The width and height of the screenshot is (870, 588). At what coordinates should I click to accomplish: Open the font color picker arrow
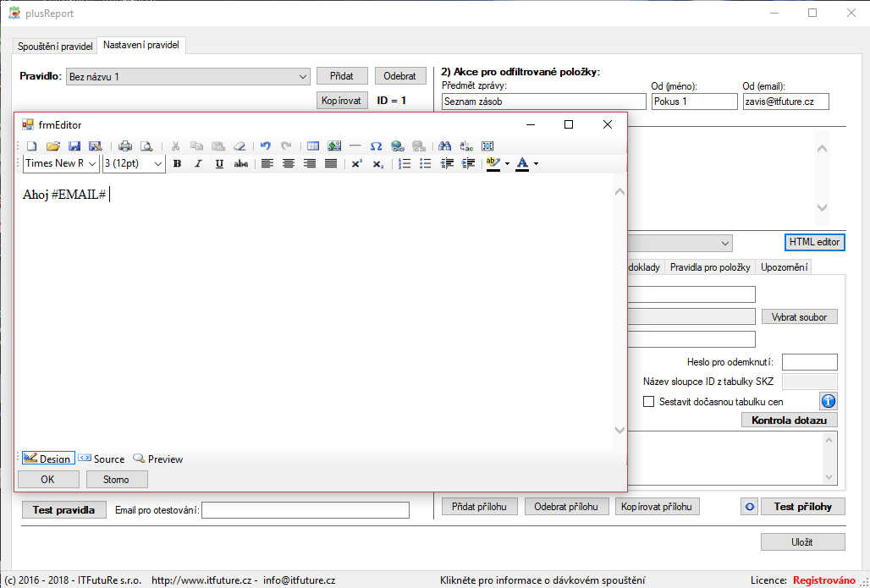[x=536, y=163]
